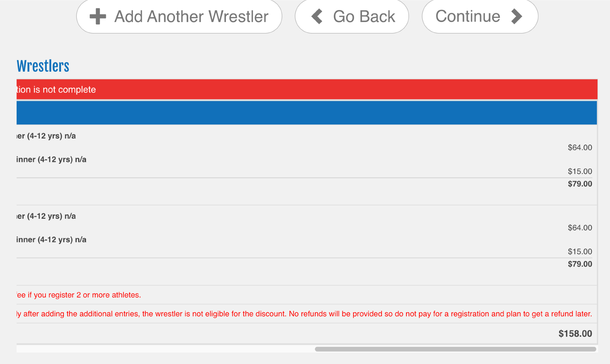Image resolution: width=610 pixels, height=364 pixels.
Task: Return to the previous step with Go Back text
Action: (x=364, y=16)
